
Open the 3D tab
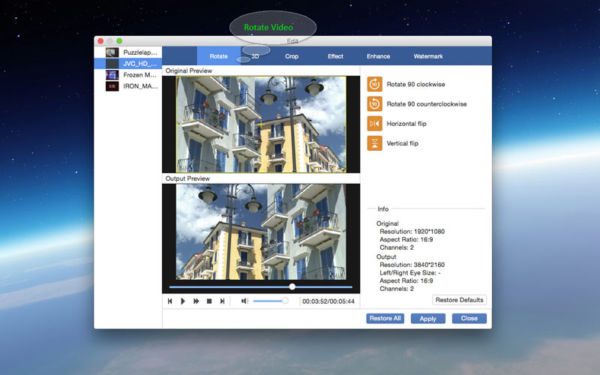point(256,56)
